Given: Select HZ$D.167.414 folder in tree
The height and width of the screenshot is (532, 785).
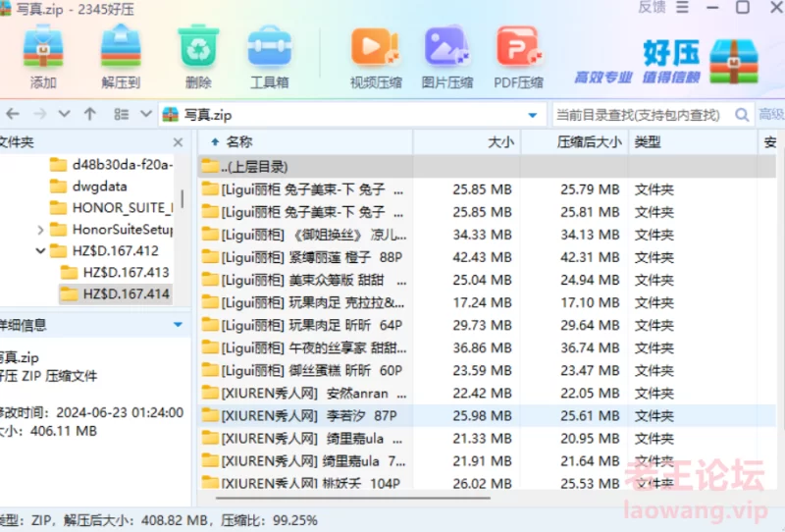Looking at the screenshot, I should pyautogui.click(x=115, y=294).
